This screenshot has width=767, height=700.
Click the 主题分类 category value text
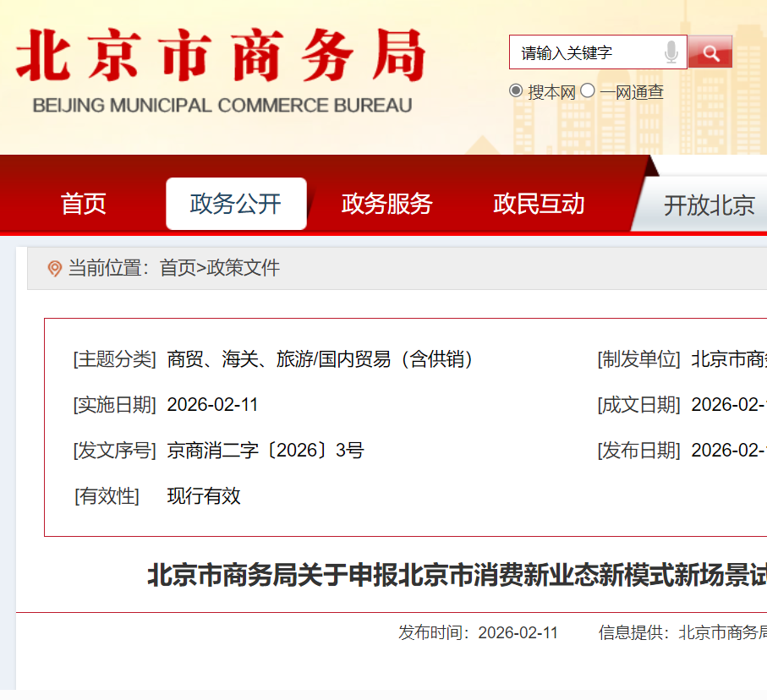point(321,359)
